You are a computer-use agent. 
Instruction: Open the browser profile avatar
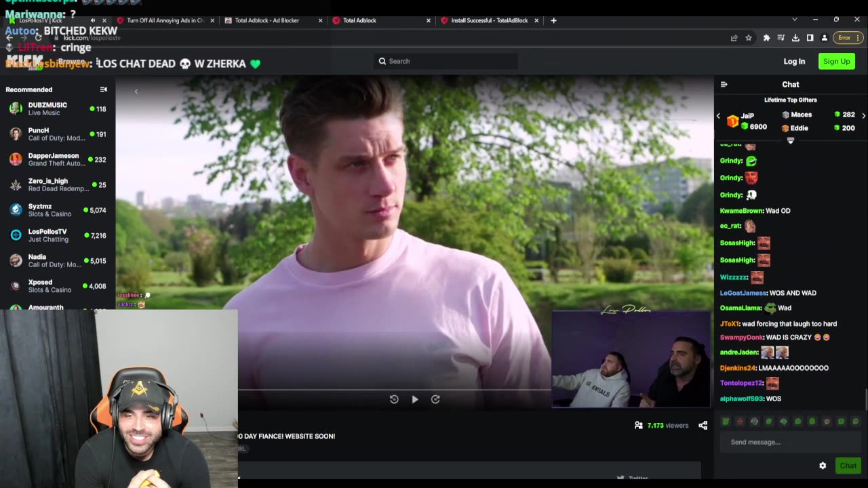click(825, 38)
